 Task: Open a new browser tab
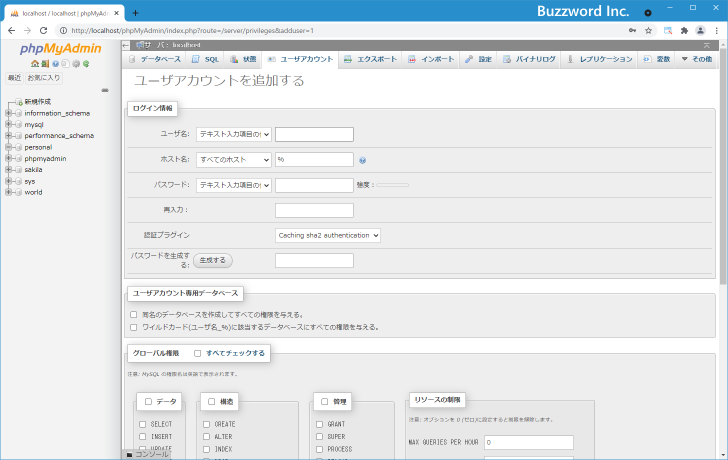point(135,13)
